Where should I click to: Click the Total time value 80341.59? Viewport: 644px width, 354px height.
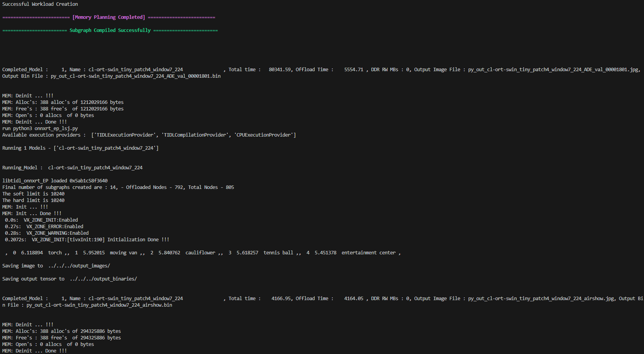point(280,70)
